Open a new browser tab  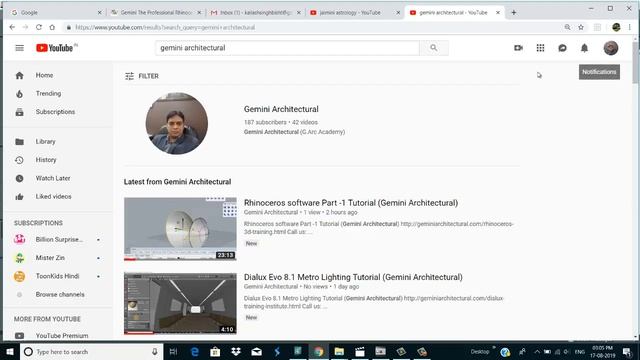click(x=514, y=13)
